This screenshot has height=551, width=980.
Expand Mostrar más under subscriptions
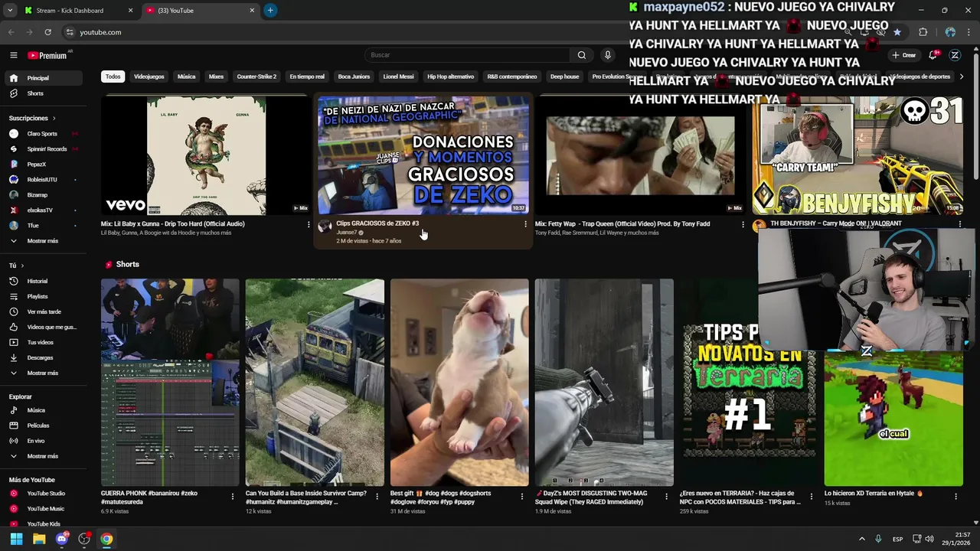click(44, 241)
